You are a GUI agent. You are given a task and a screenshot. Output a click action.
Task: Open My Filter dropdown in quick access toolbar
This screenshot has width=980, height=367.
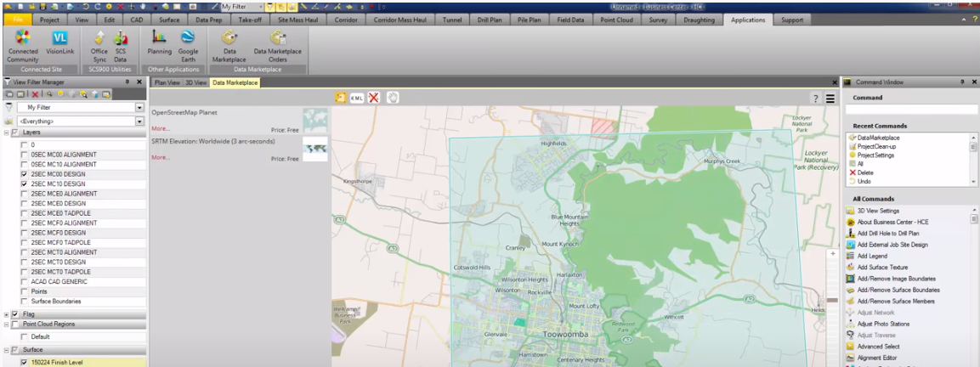click(261, 7)
